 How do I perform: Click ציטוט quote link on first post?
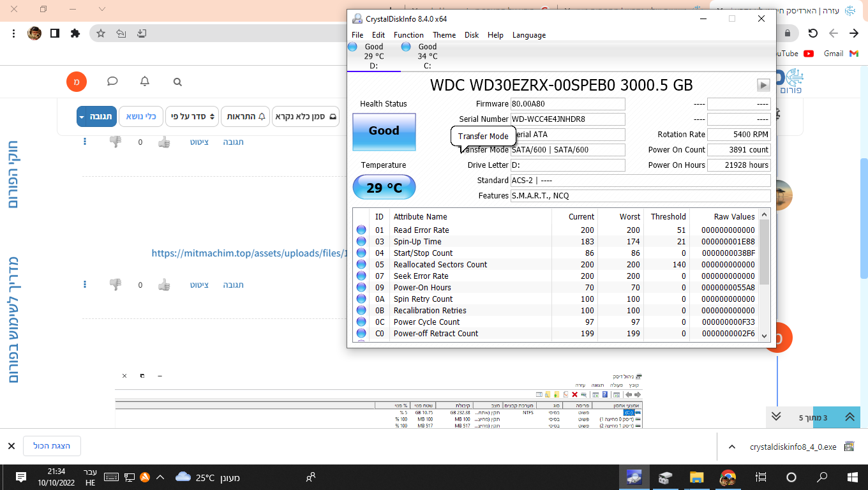[199, 142]
